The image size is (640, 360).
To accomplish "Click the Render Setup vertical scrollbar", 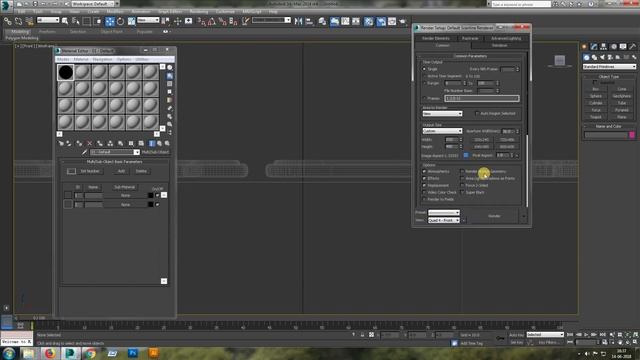I will (527, 171).
